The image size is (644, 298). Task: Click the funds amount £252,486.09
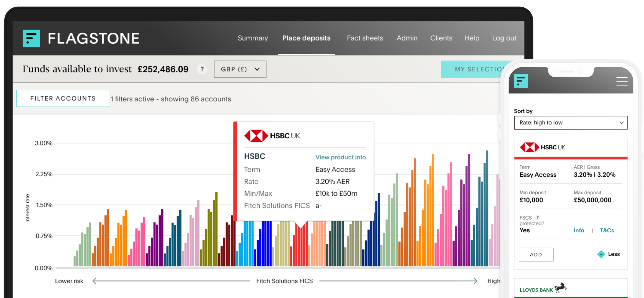pyautogui.click(x=163, y=69)
